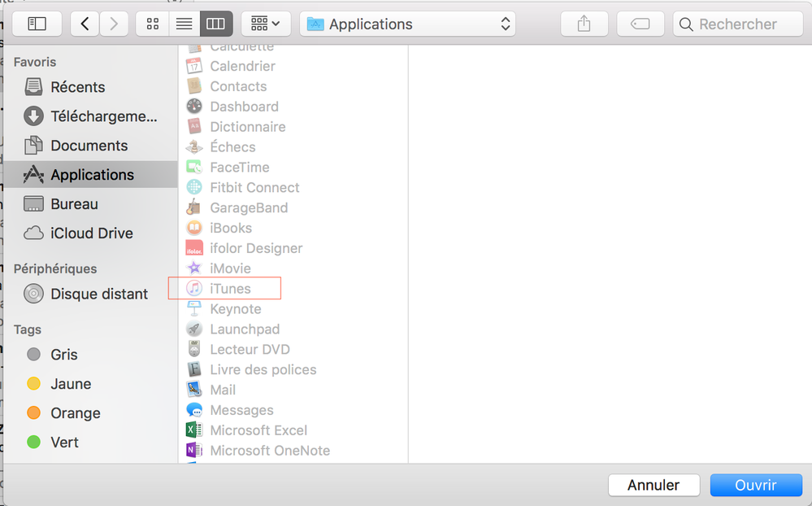Screen dimensions: 812x506
Task: Open Bureau in the sidebar
Action: 90,204
